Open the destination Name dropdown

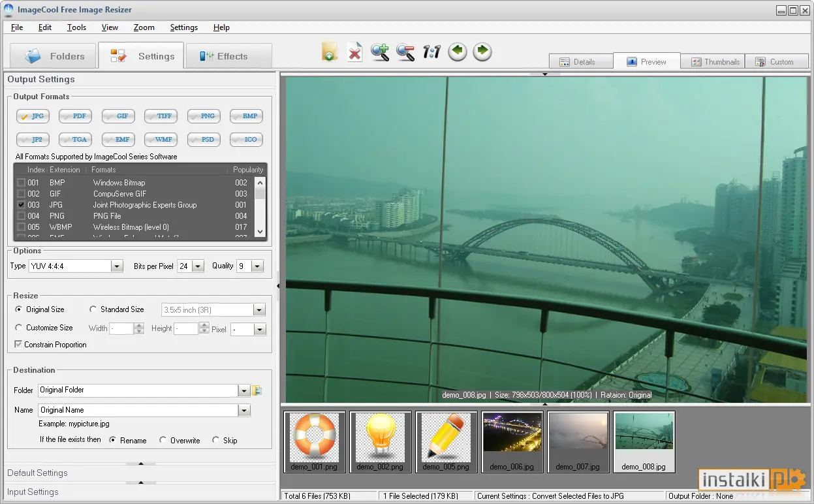click(244, 411)
